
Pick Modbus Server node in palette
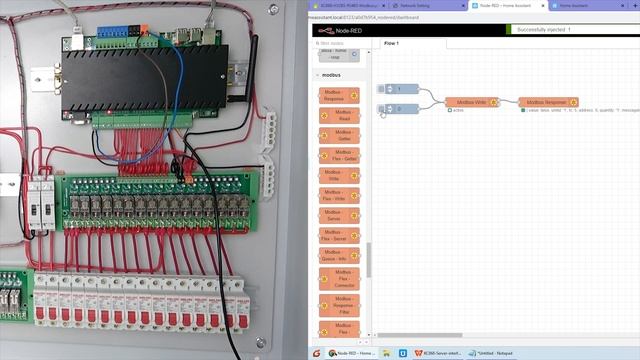(339, 216)
